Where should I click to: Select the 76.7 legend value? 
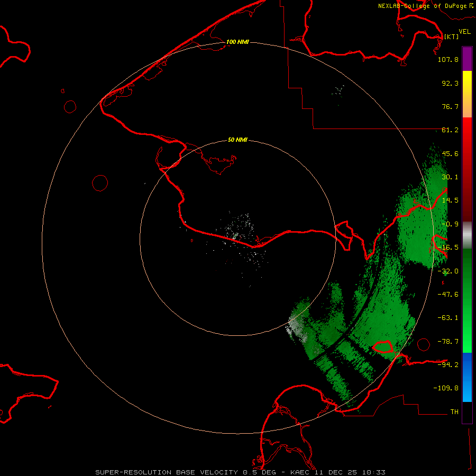coord(450,106)
